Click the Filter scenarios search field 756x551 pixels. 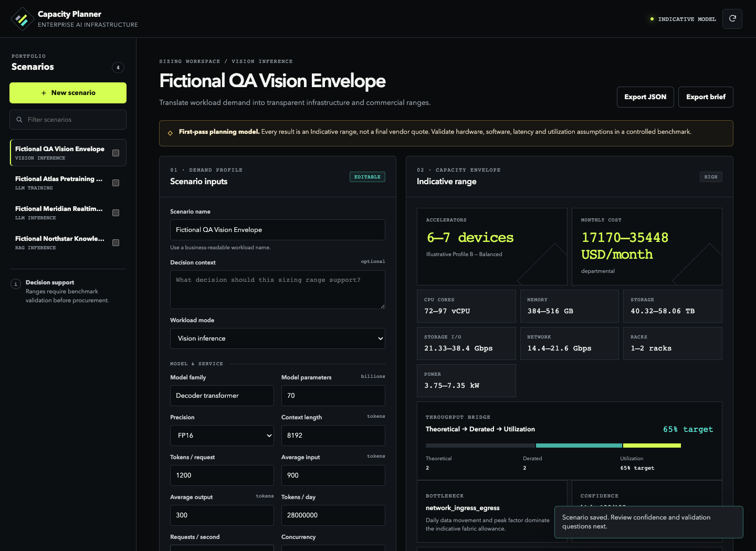pyautogui.click(x=68, y=120)
